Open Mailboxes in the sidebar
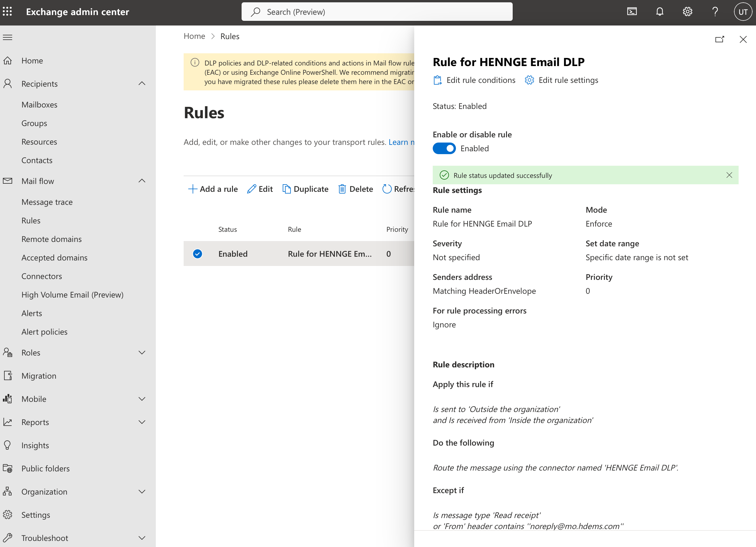The image size is (756, 547). point(39,105)
